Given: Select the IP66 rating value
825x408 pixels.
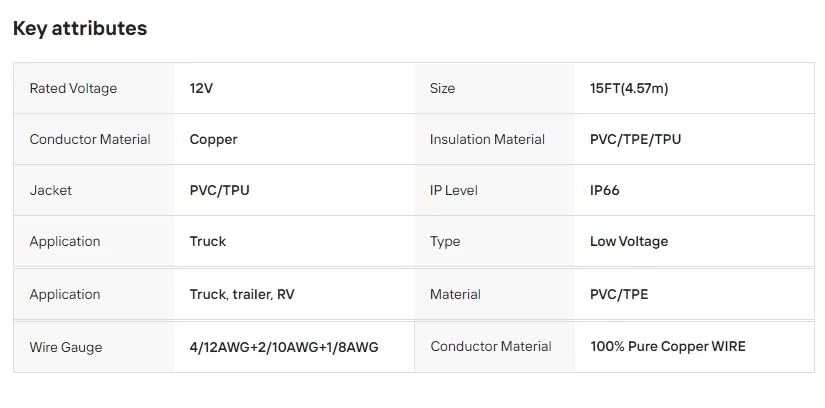Looking at the screenshot, I should 605,190.
